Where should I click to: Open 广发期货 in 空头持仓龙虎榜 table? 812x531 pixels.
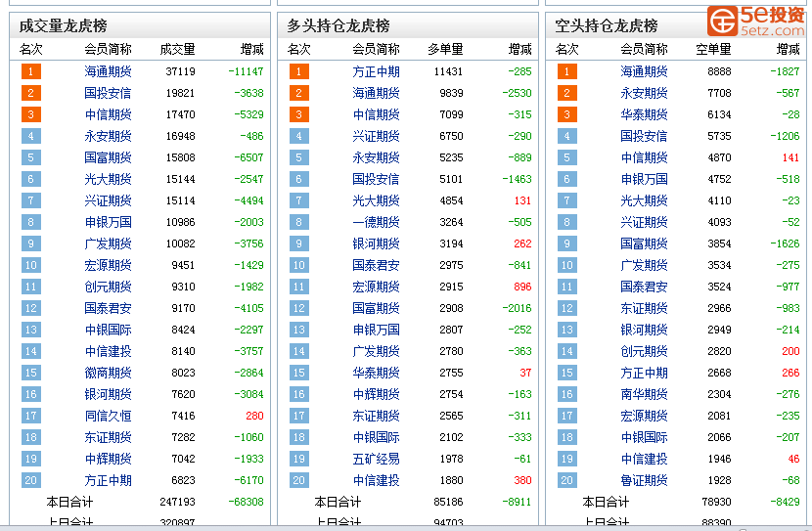pyautogui.click(x=644, y=265)
